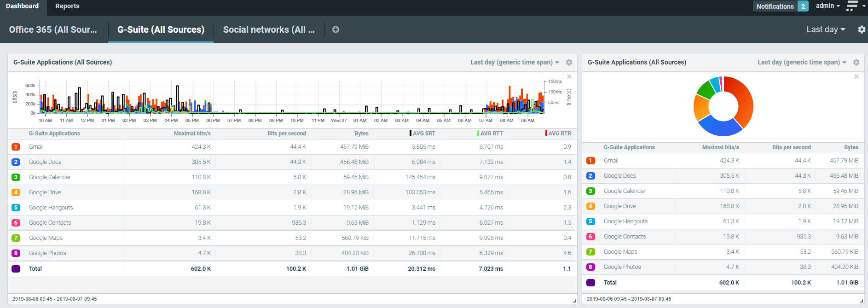Click the add new dashboard tab plus icon
Viewport: 868px width, 308px height.
tap(336, 29)
